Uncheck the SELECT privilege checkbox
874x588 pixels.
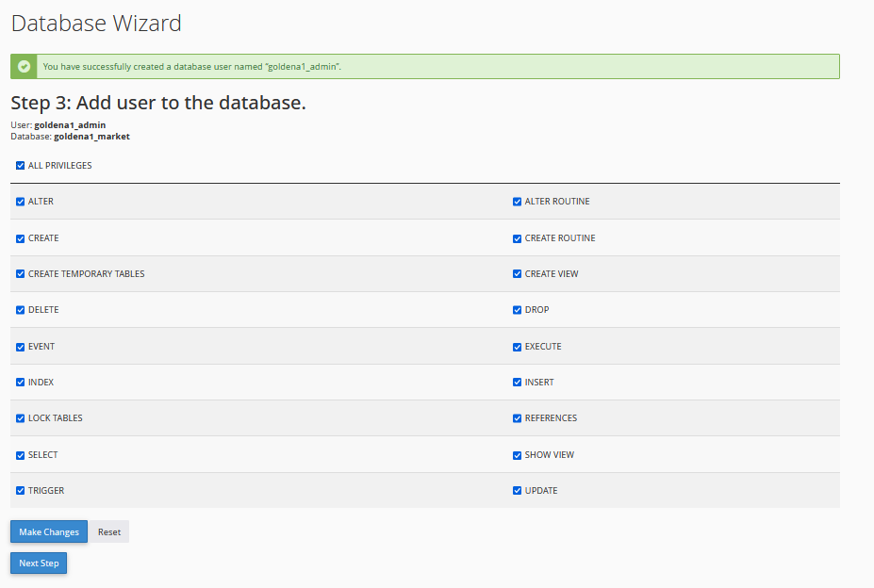(20, 455)
